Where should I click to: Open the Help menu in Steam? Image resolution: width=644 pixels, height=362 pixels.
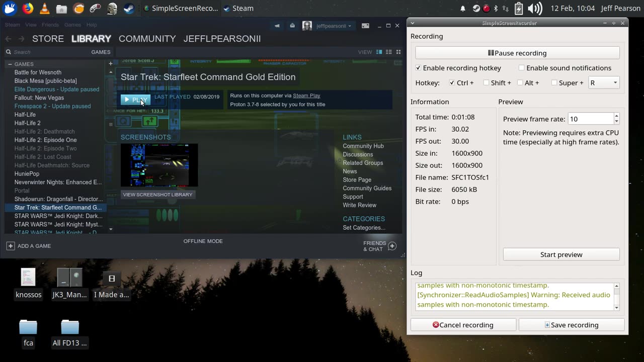click(92, 25)
